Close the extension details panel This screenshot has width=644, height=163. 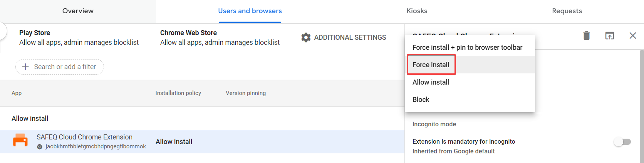pos(632,36)
